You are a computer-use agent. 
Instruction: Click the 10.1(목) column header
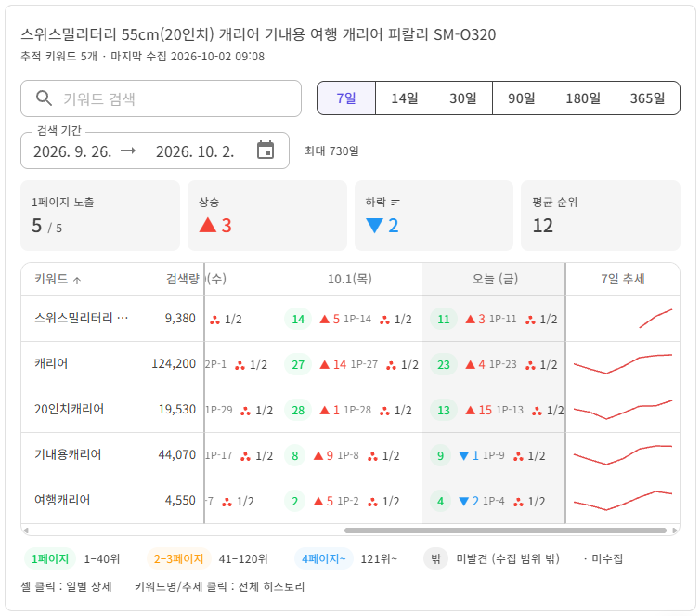(350, 279)
